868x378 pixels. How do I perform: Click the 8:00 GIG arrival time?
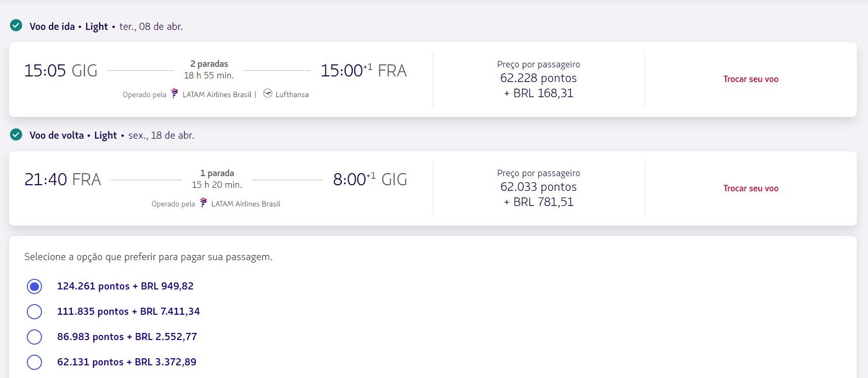click(x=370, y=179)
